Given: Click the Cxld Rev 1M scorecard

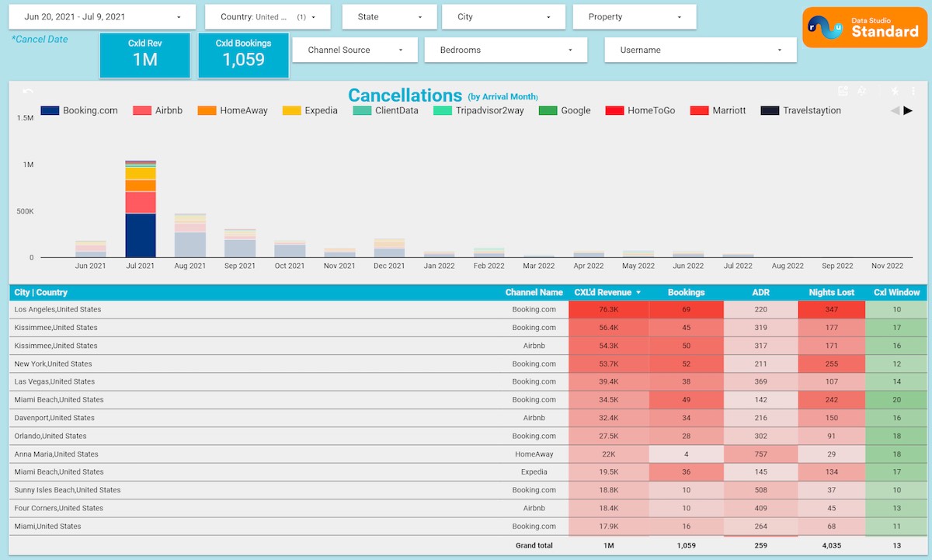Looking at the screenshot, I should click(144, 55).
